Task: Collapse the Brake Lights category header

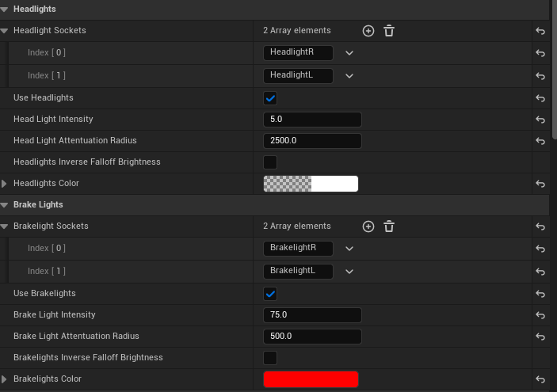Action: (x=5, y=205)
